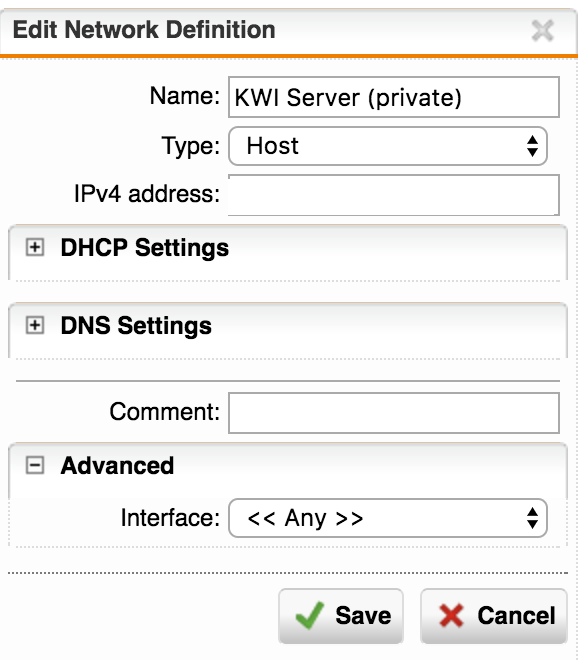Screen dimensions: 588x660
Task: Open the Interface dropdown showing Any
Action: [388, 518]
